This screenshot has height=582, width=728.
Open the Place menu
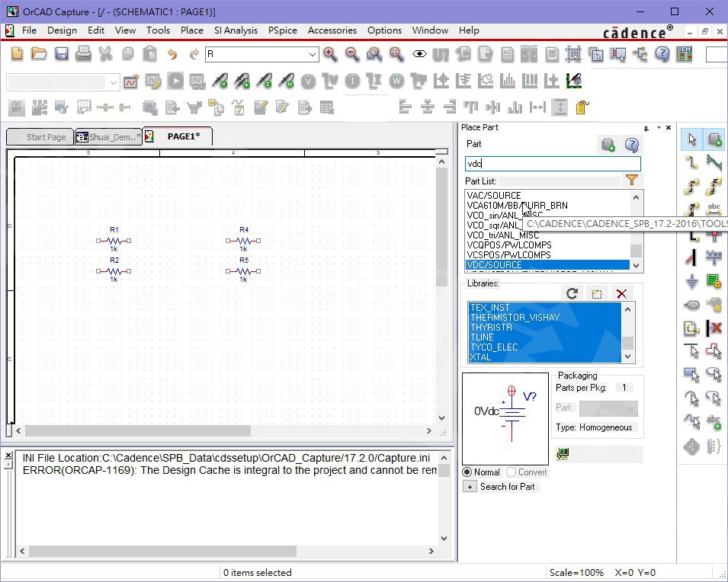192,30
